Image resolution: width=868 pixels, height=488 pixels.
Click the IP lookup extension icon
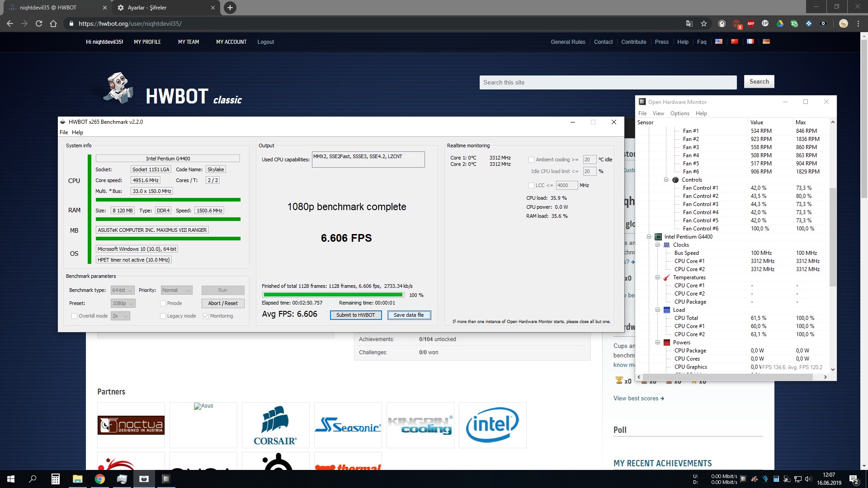765,23
